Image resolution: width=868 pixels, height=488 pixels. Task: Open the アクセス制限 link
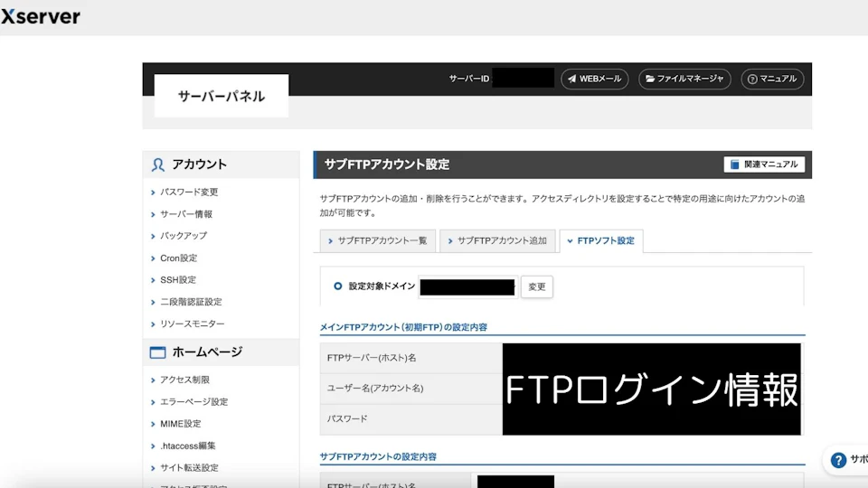(x=184, y=380)
